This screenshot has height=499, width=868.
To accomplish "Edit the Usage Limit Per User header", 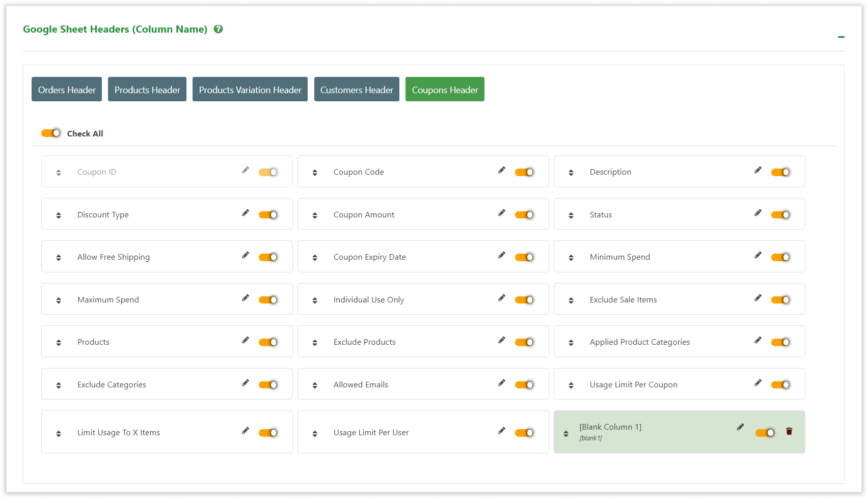I will 502,430.
